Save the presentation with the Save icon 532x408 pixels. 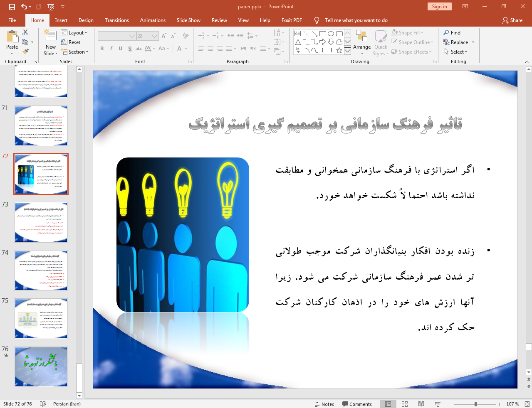pos(12,7)
